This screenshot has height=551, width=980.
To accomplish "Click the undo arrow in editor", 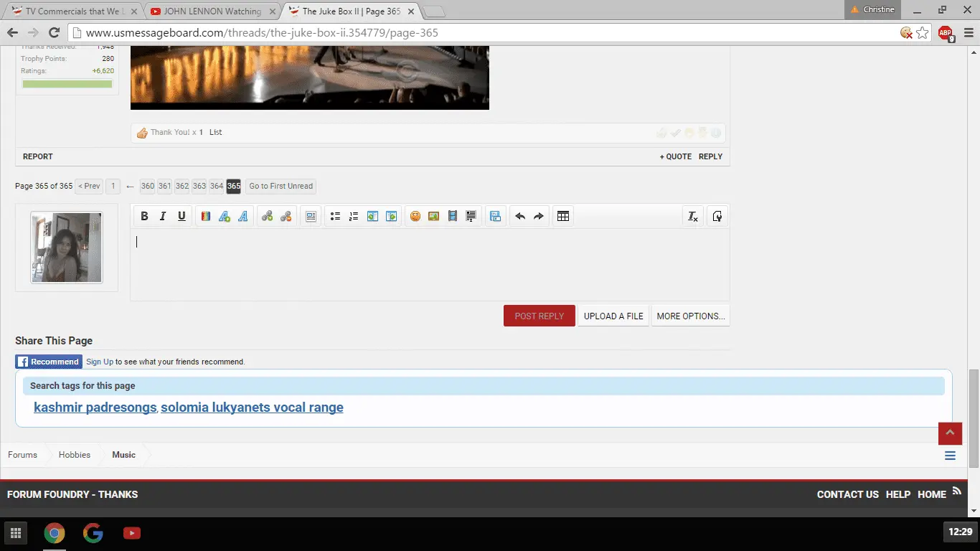I will 520,216.
